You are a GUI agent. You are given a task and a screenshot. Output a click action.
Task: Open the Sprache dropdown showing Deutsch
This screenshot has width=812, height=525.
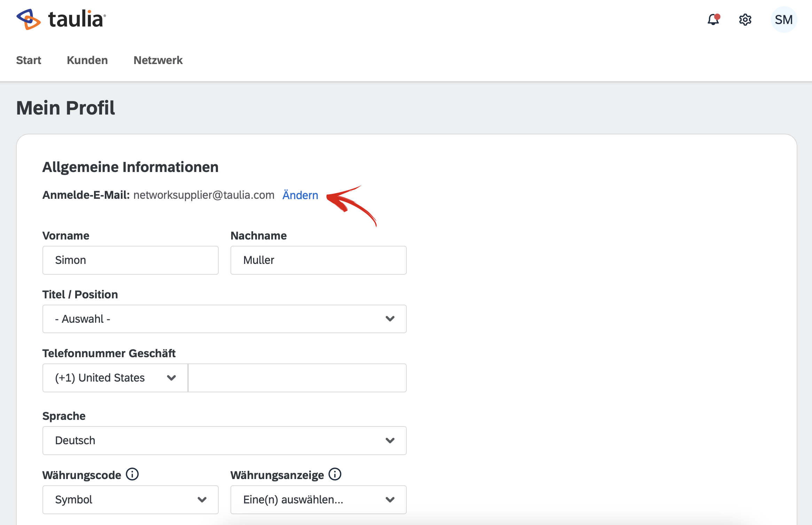tap(224, 440)
